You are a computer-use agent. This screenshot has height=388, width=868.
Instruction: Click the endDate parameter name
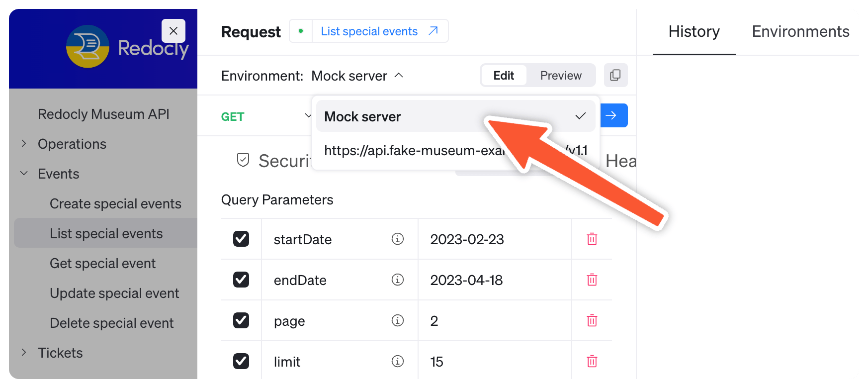[300, 280]
